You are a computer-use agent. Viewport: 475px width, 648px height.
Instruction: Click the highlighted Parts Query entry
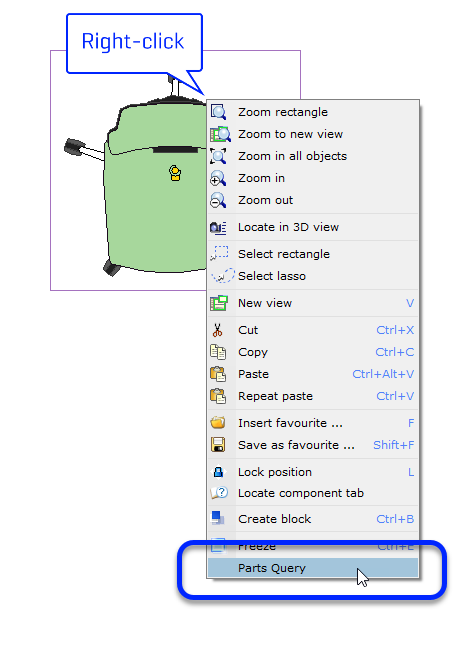coord(313,568)
